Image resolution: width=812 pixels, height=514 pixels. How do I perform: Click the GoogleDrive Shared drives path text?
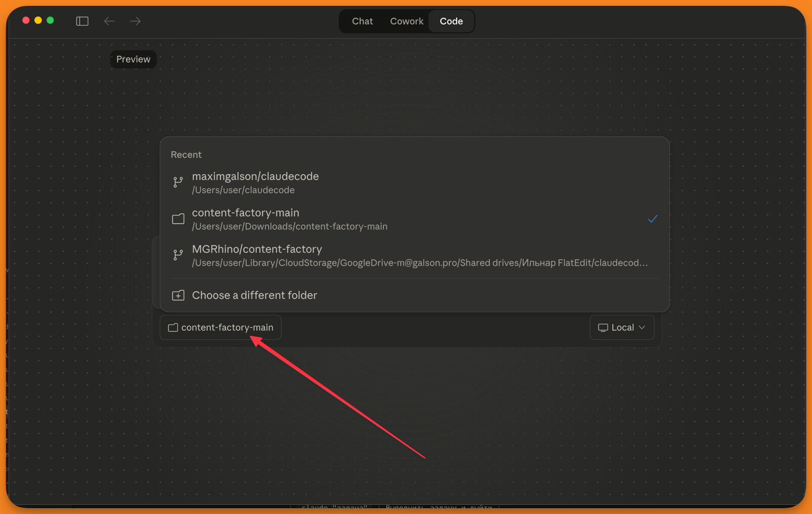click(420, 263)
